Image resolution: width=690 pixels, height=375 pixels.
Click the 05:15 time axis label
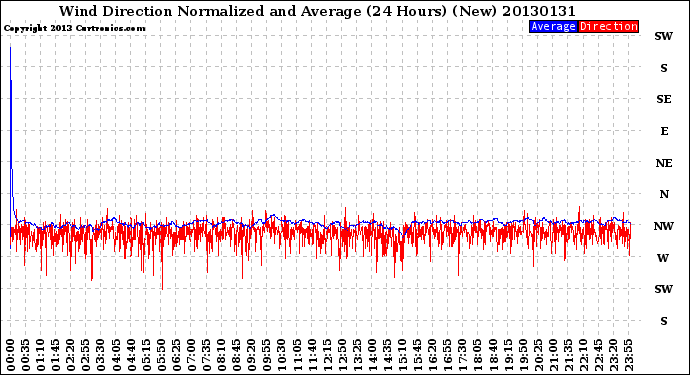[x=146, y=355]
